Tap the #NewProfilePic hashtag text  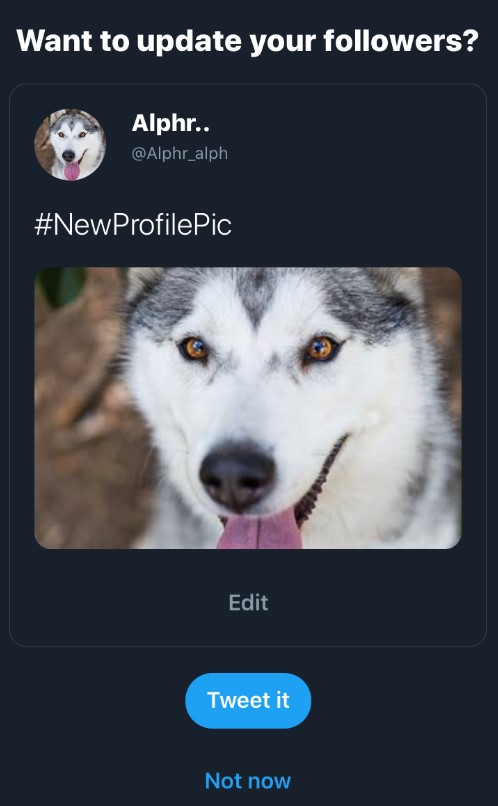pyautogui.click(x=133, y=225)
